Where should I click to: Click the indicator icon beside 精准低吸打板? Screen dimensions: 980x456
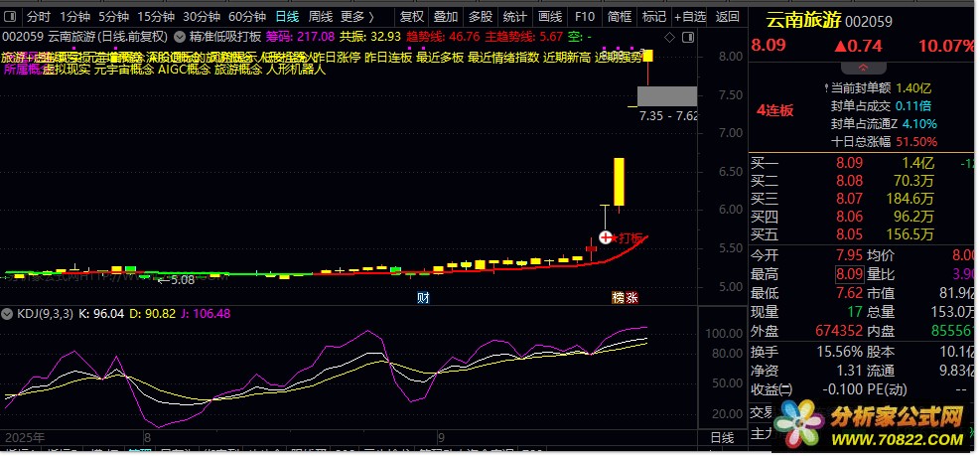pos(180,36)
